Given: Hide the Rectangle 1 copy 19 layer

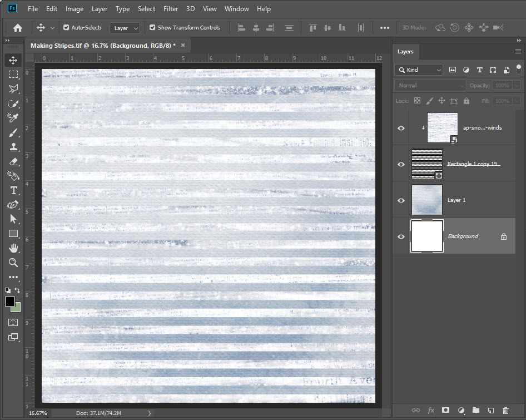Looking at the screenshot, I should pos(401,164).
